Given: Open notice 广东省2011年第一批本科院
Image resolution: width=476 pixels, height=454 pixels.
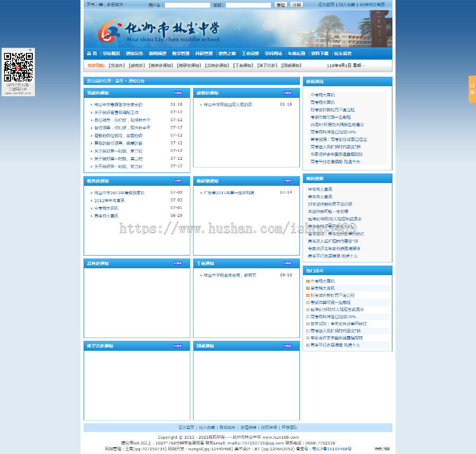Looking at the screenshot, I should tap(229, 193).
